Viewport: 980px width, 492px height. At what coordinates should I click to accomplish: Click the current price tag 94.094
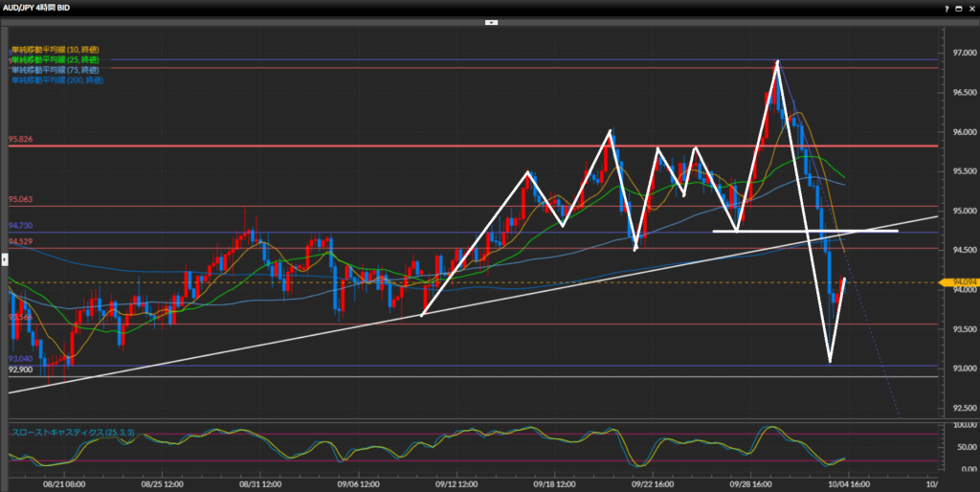(x=957, y=282)
